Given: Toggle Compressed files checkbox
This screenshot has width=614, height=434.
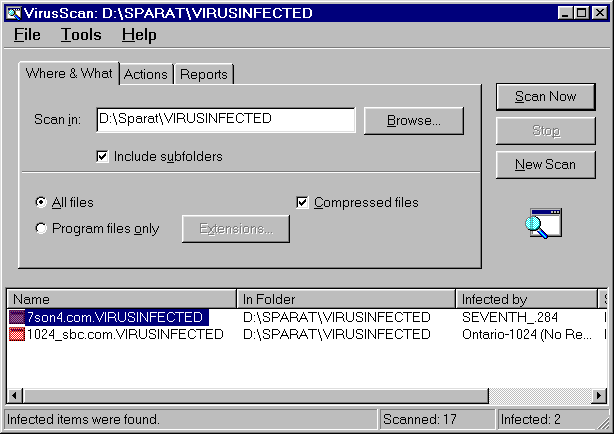Looking at the screenshot, I should click(x=302, y=203).
